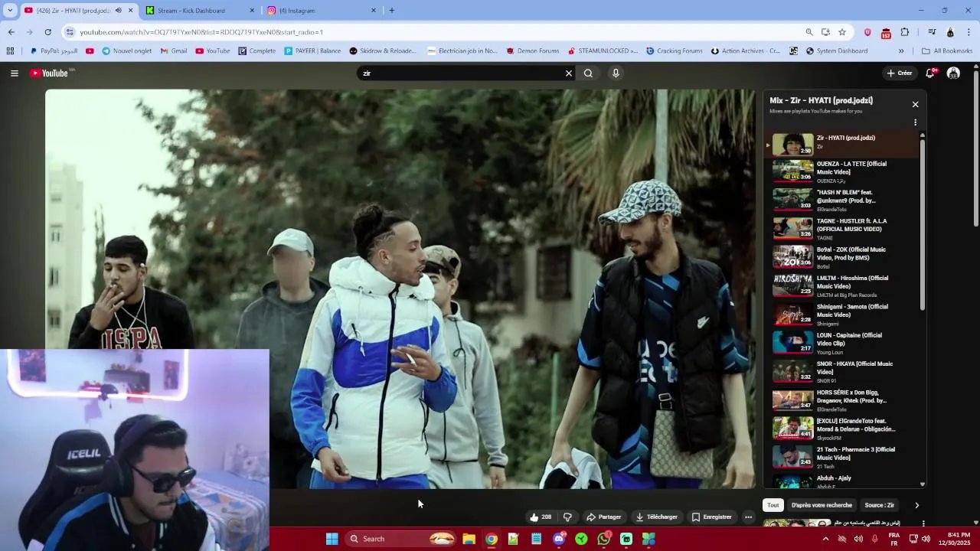980x551 pixels.
Task: Open Chrome three-dot menu
Action: [969, 32]
